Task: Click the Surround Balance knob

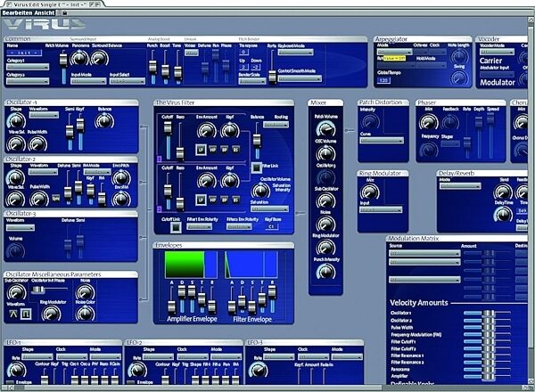Action: (99, 58)
